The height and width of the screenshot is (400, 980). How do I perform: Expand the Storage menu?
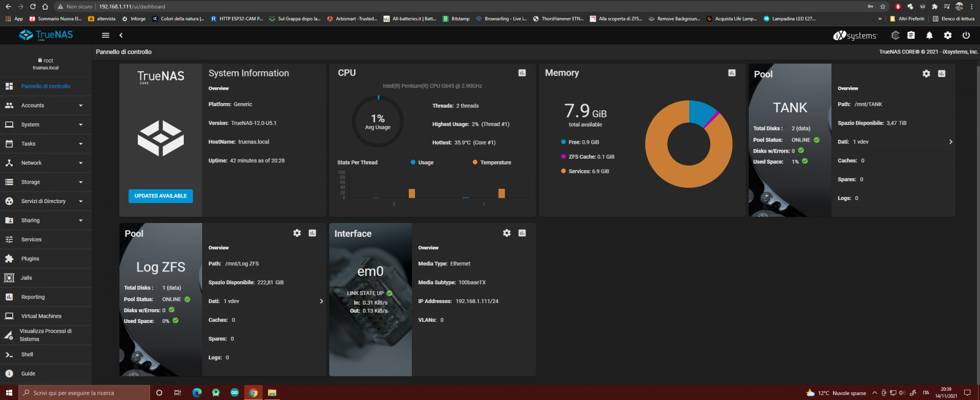tap(46, 182)
